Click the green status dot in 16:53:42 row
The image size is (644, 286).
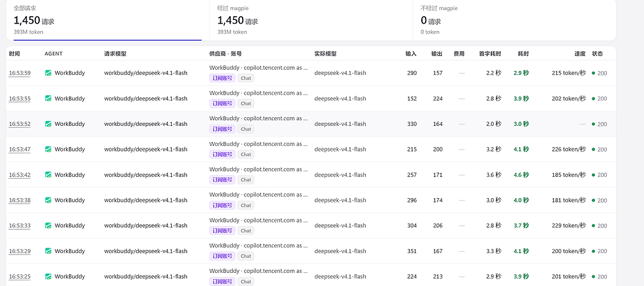pos(594,175)
